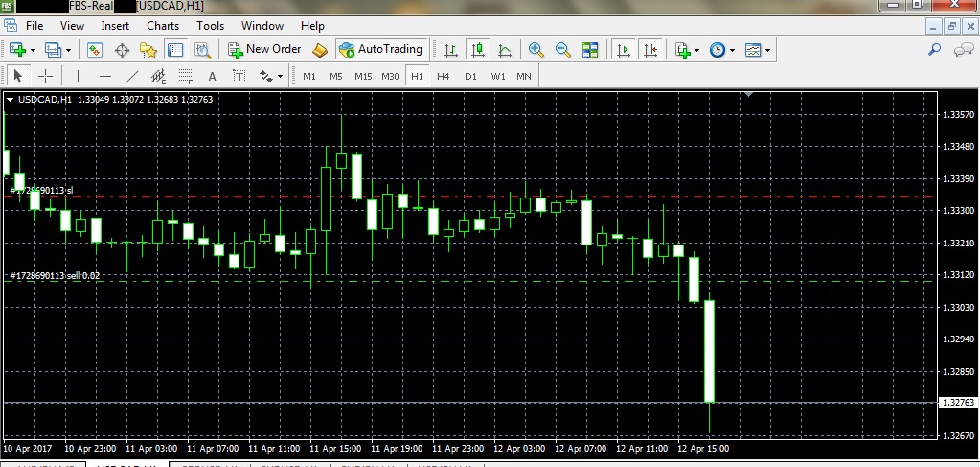Open the Strategy Tester magnifier icon

202,50
